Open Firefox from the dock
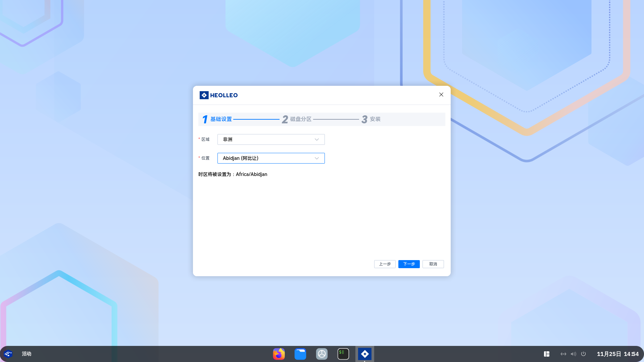Screen dimensions: 644x362 coord(279,354)
